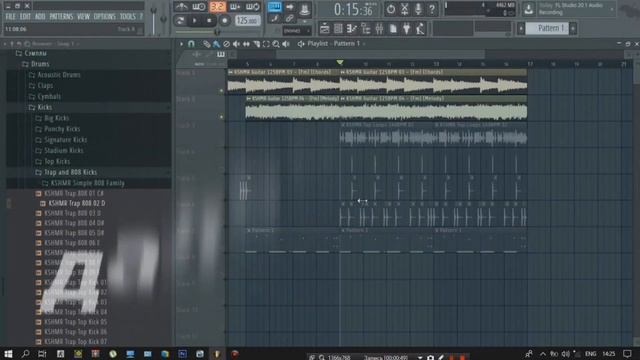Viewport: 640px width, 360px height.
Task: Open the EDIT menu
Action: 25,16
